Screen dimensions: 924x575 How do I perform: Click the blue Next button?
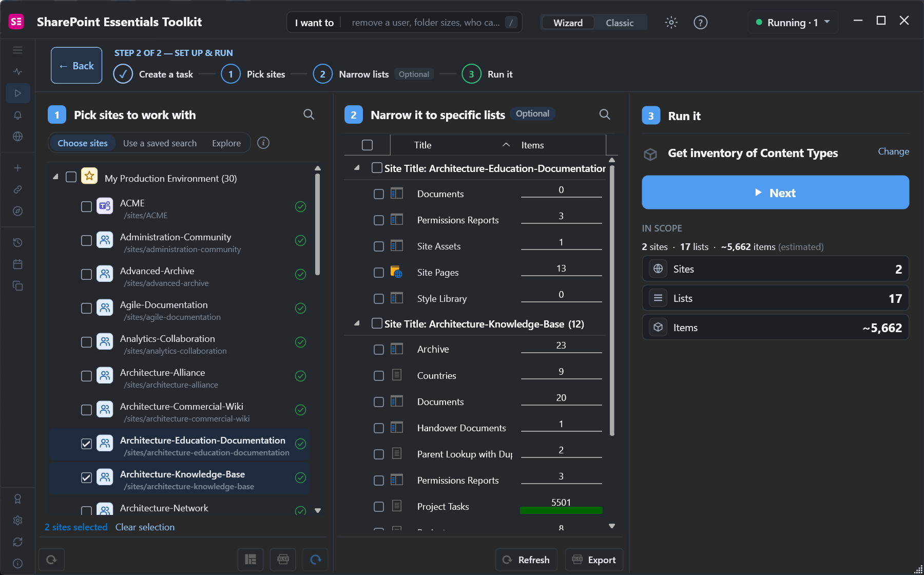click(775, 193)
